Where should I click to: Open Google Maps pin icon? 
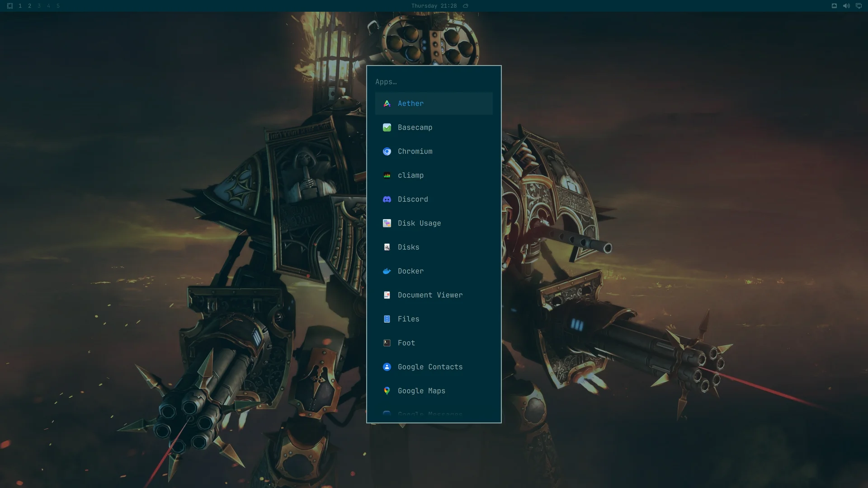[387, 391]
